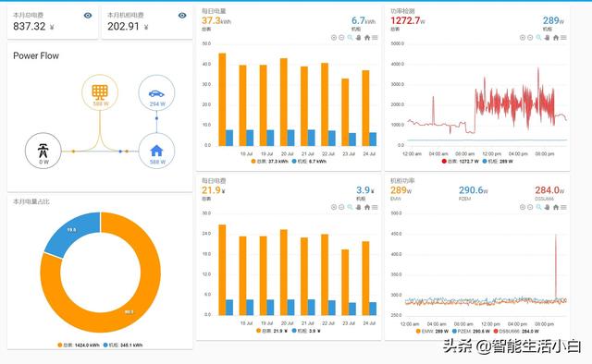Zoom in on the 机柜功率 chart
Screen dimensions: 592x364
pyautogui.click(x=523, y=207)
